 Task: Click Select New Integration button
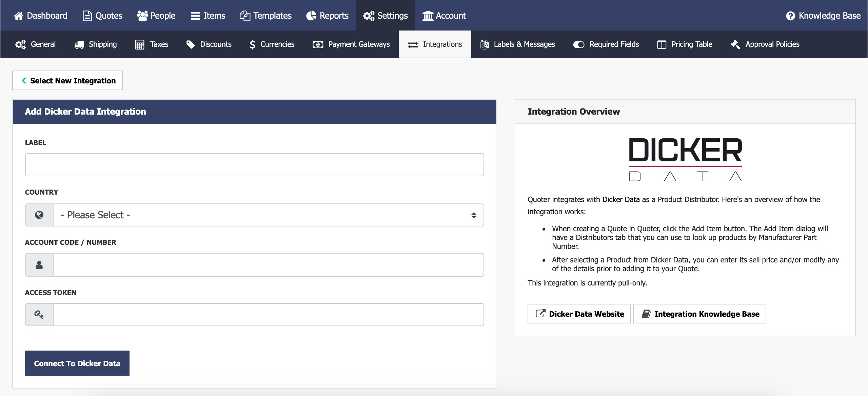pyautogui.click(x=67, y=80)
